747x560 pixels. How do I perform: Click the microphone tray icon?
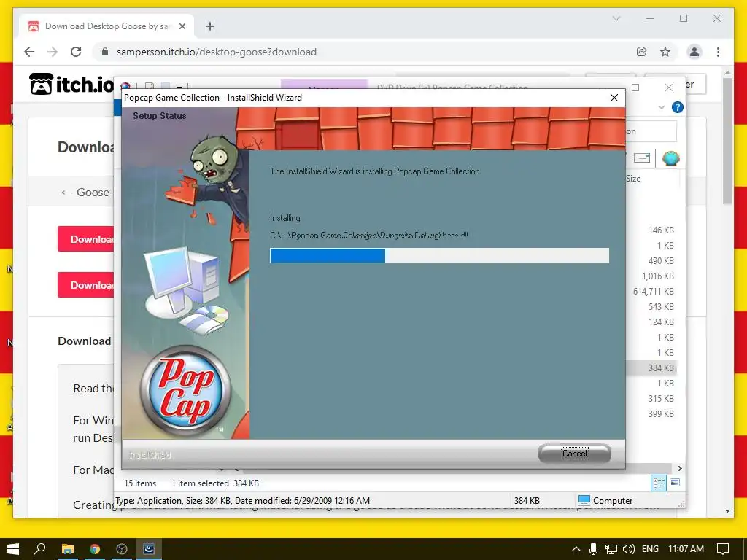[x=593, y=549]
